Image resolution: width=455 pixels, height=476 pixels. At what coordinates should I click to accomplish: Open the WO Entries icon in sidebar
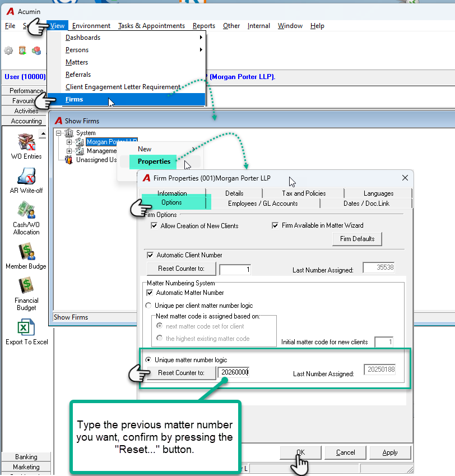point(26,142)
